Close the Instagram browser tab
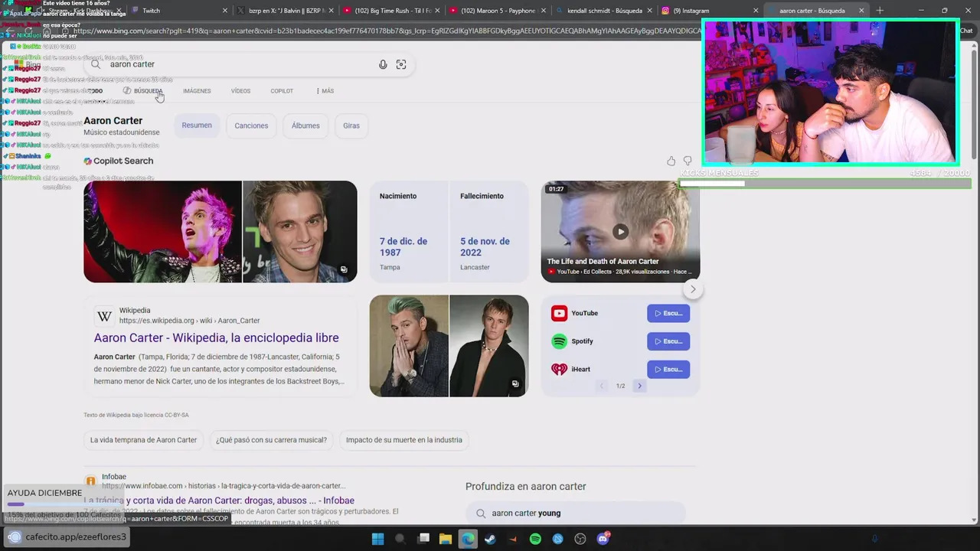Image resolution: width=980 pixels, height=551 pixels. (x=756, y=11)
